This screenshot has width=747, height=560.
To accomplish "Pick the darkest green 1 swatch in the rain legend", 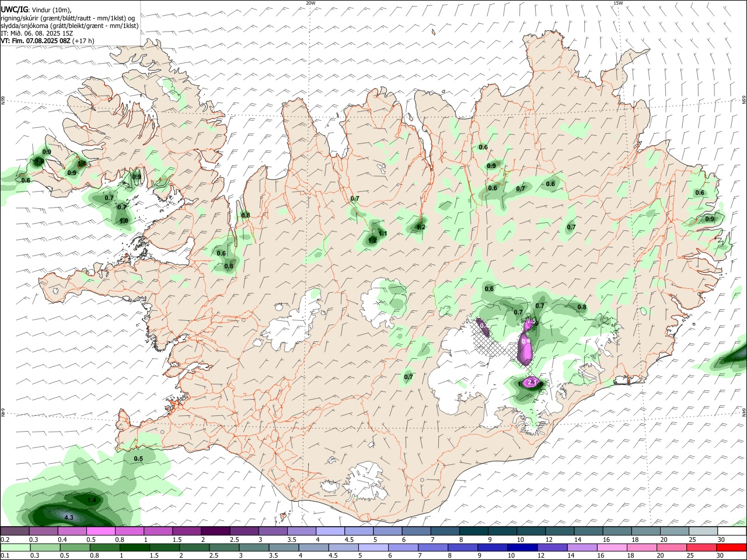I will (x=134, y=547).
